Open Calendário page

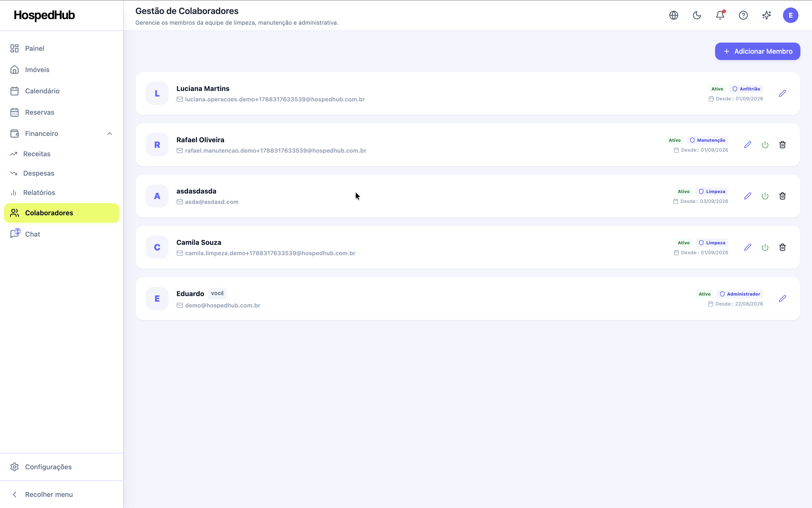coord(62,91)
